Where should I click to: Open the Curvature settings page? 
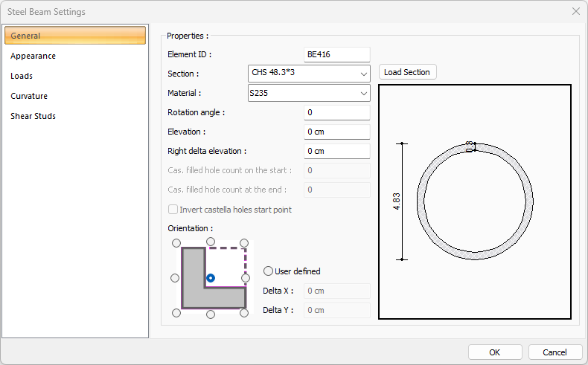click(29, 96)
